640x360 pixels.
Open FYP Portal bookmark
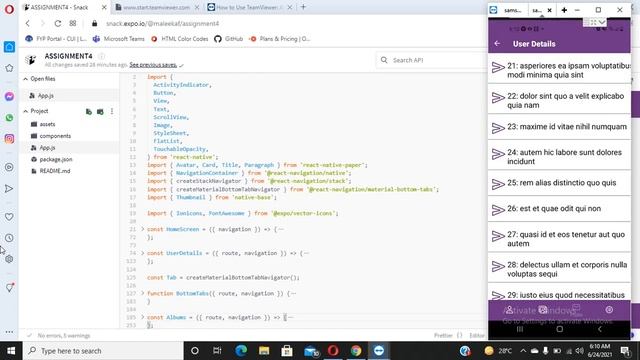[56, 39]
